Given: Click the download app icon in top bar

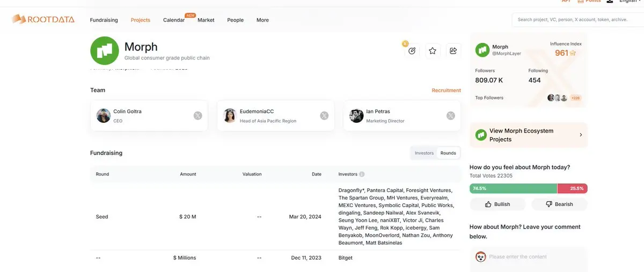Looking at the screenshot, I should [610, 2].
